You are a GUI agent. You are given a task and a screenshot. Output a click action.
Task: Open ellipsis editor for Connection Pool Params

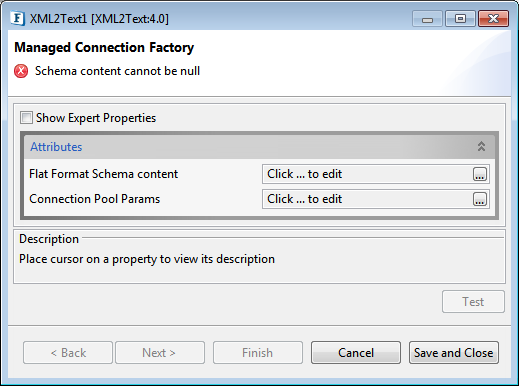coord(480,199)
